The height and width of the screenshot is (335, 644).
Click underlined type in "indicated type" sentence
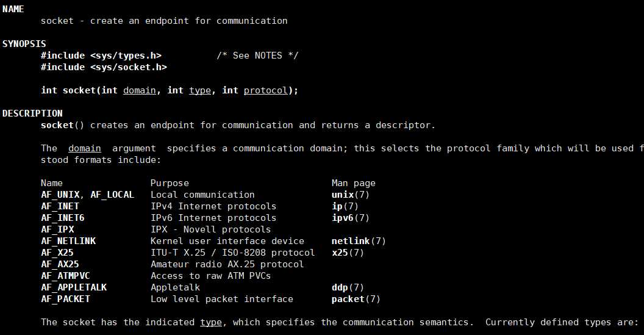click(x=210, y=322)
